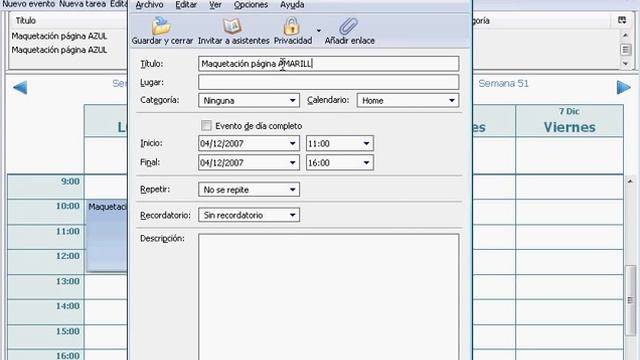The height and width of the screenshot is (360, 640).
Task: Click the Privacidad padlock icon
Action: tap(292, 26)
